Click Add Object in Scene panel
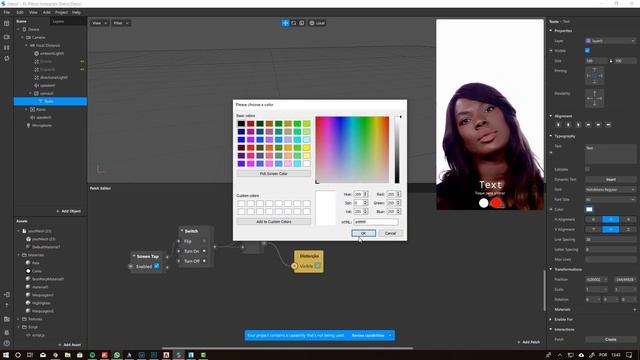The height and width of the screenshot is (360, 640). point(69,211)
